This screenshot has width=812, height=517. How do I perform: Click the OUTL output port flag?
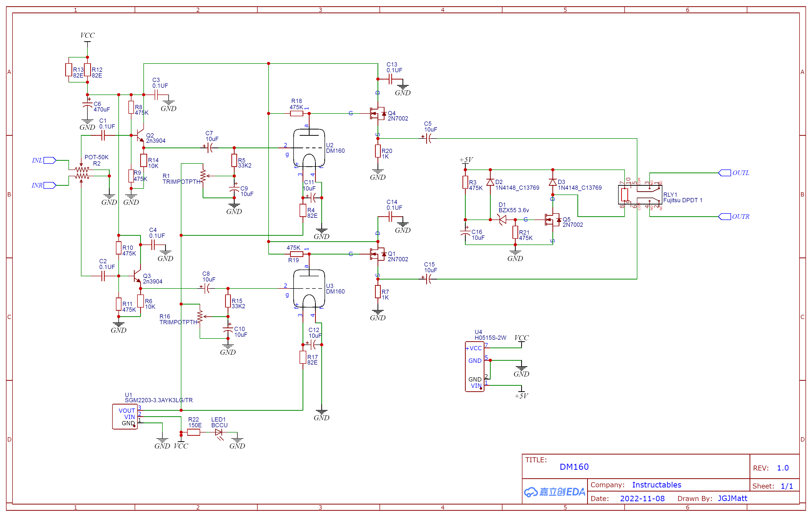pyautogui.click(x=726, y=173)
